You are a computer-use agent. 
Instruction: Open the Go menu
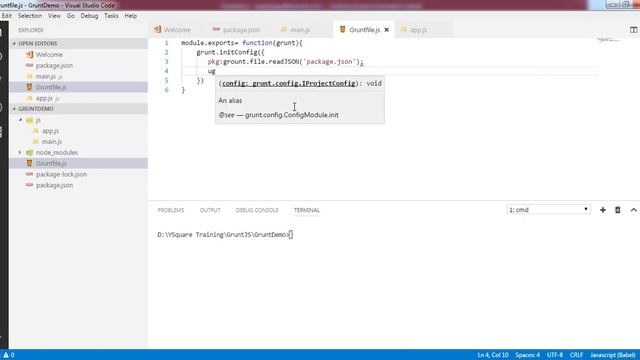(x=71, y=16)
